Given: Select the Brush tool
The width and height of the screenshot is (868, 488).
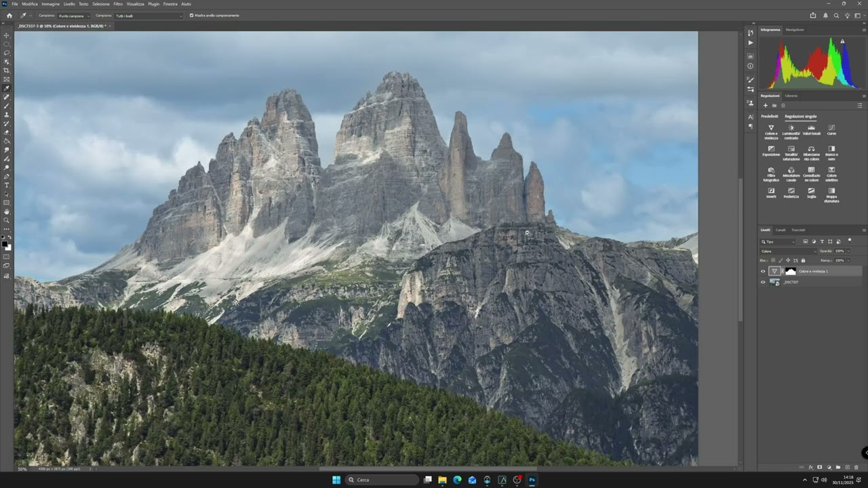Looking at the screenshot, I should (7, 106).
